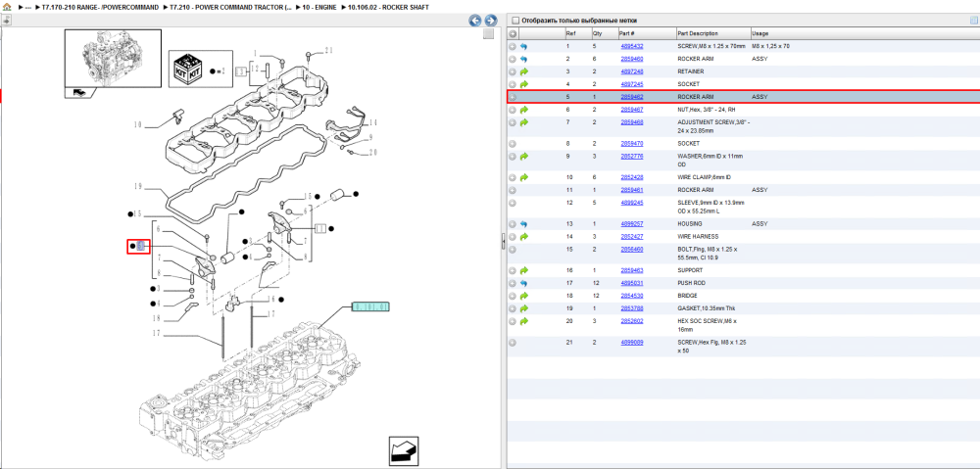Open the '...' breadcrumb item

[28, 6]
